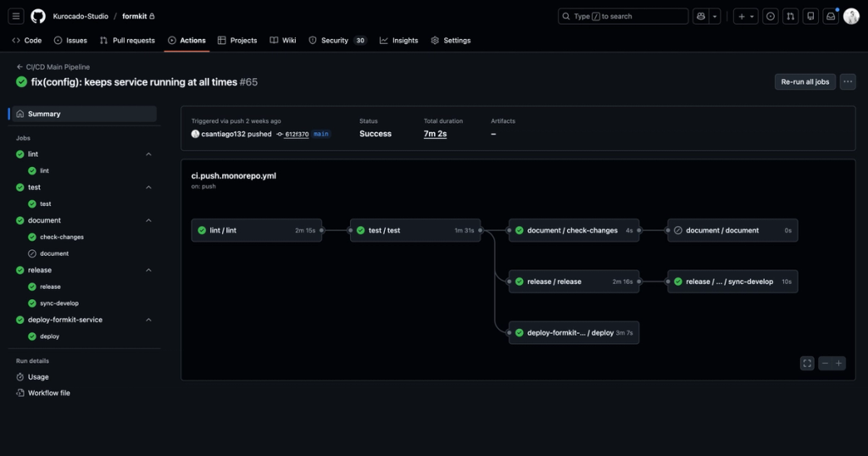Collapse the lint job group

(x=148, y=154)
